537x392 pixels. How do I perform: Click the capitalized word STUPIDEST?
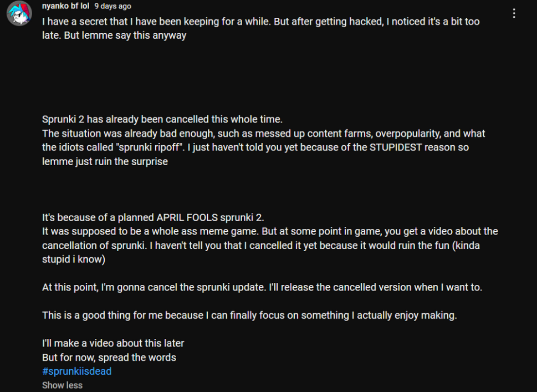[396, 147]
